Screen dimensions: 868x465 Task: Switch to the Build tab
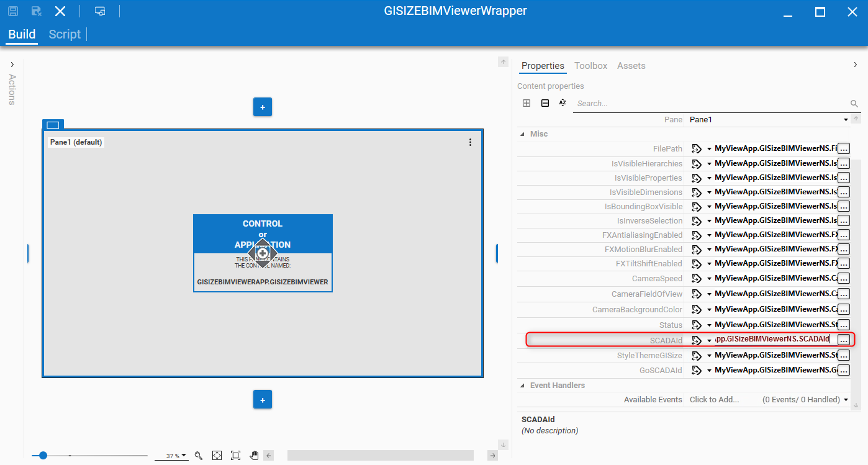[22, 34]
